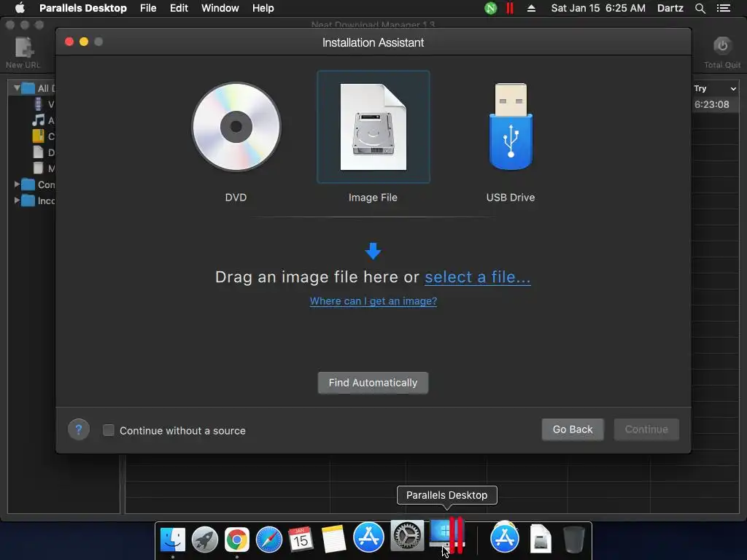Open the File menu
Viewport: 747px width, 560px height.
click(x=148, y=8)
